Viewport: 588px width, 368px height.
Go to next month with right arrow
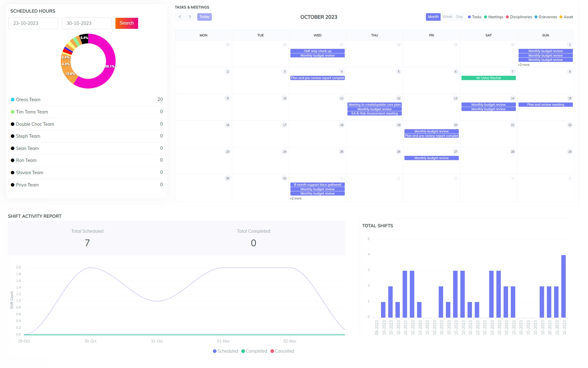tap(190, 17)
